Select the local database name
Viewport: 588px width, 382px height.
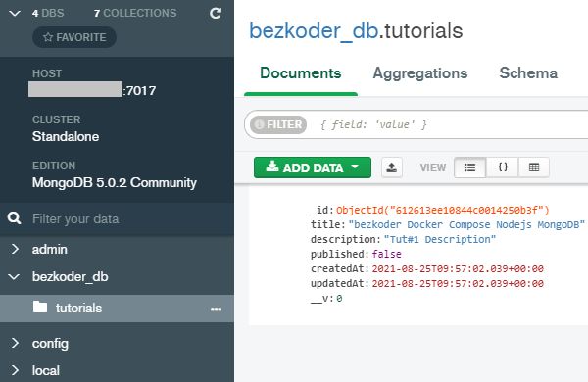coord(46,371)
